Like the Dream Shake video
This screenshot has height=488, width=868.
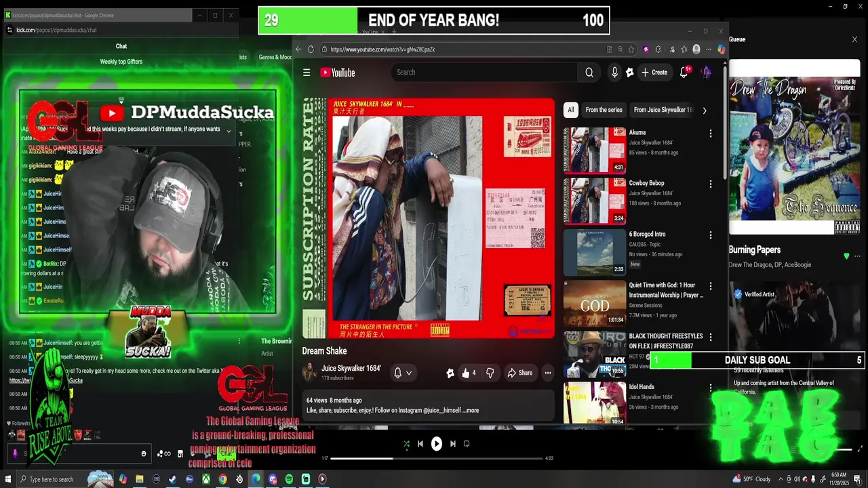click(468, 373)
